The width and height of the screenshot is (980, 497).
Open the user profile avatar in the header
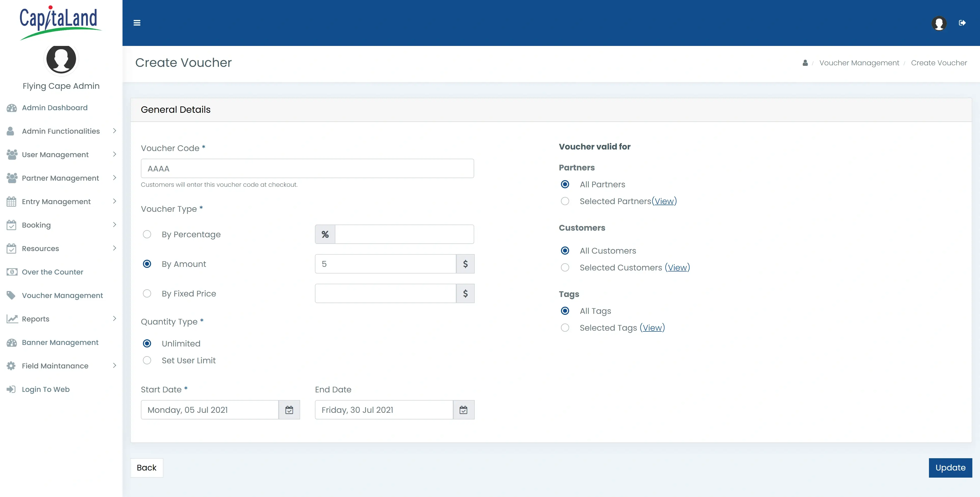[939, 23]
